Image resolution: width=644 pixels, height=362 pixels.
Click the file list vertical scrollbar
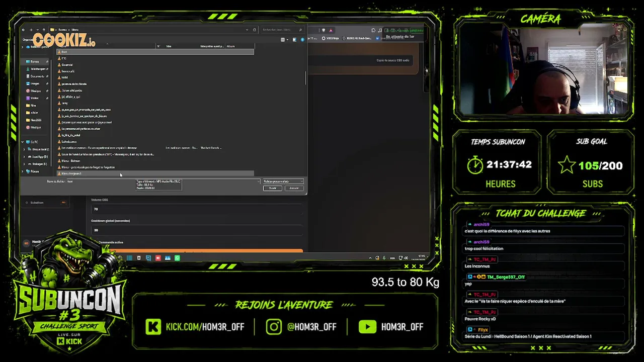[x=305, y=78]
